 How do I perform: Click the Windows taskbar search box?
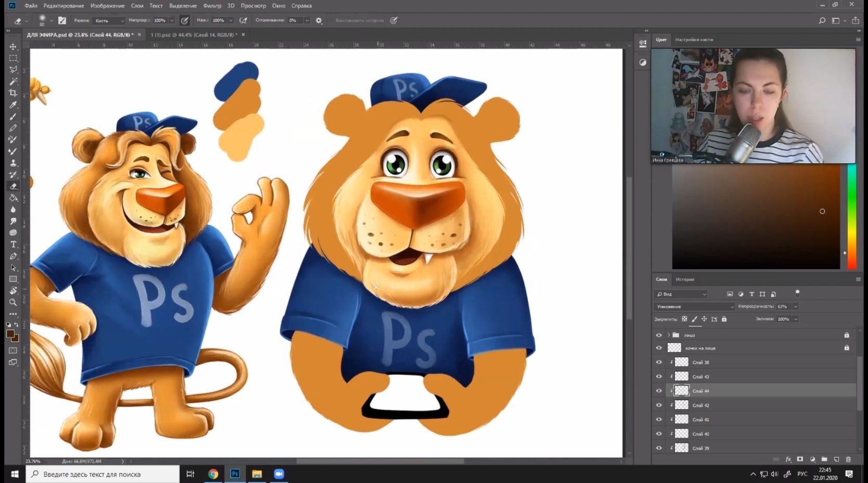point(103,474)
